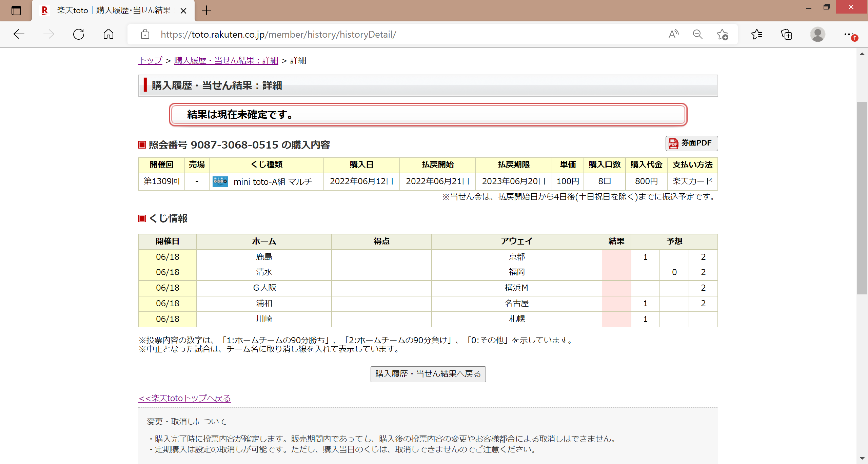This screenshot has width=868, height=464.
Task: Click the mini toto lottery type icon
Action: pyautogui.click(x=220, y=181)
